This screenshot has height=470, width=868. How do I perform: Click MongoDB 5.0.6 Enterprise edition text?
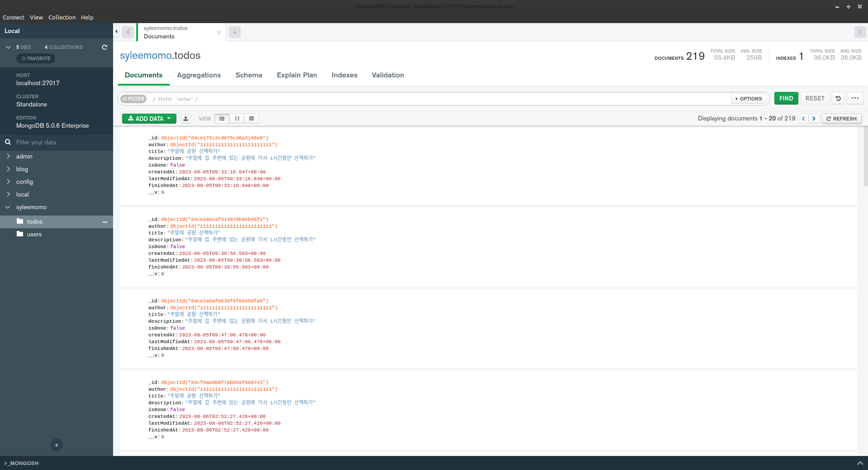52,126
